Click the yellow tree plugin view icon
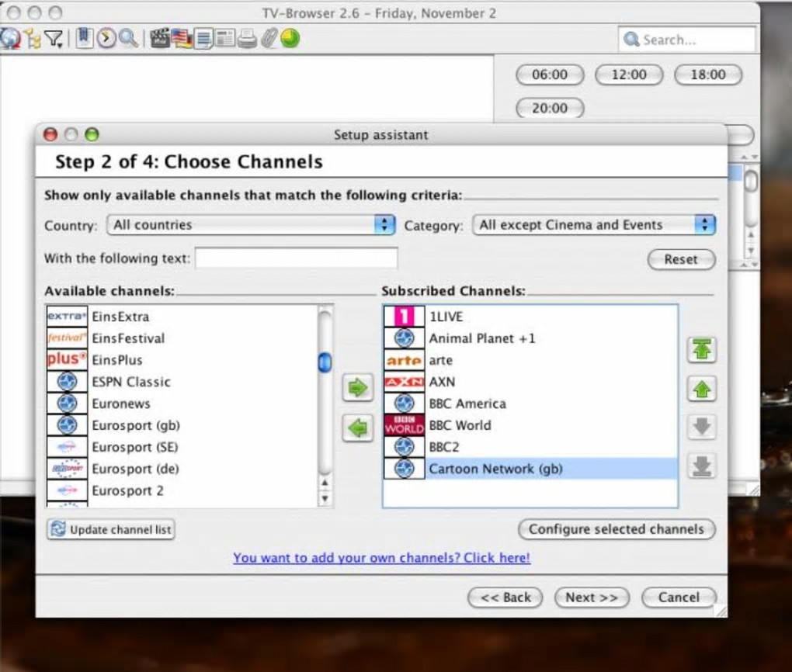This screenshot has width=792, height=672. (x=33, y=39)
